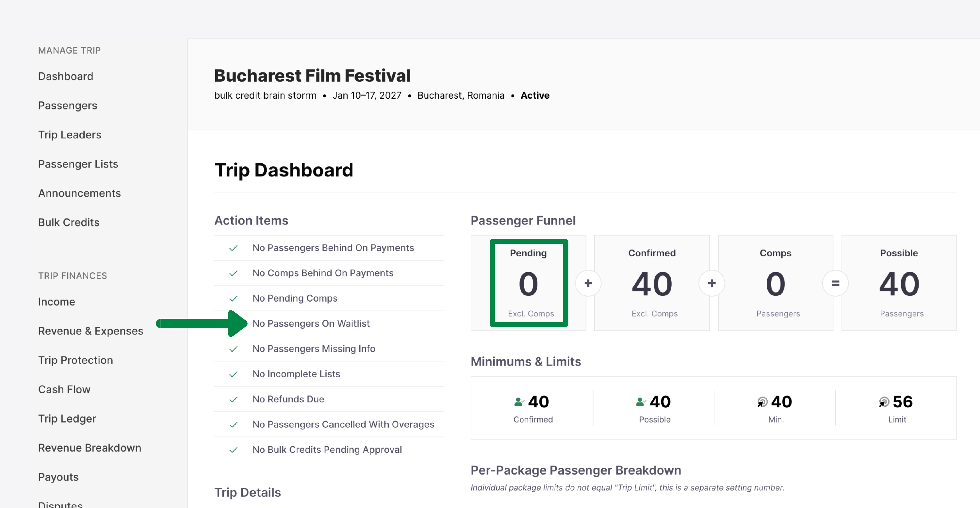
Task: Click checkmark beside No Incomplete Lists
Action: [234, 374]
